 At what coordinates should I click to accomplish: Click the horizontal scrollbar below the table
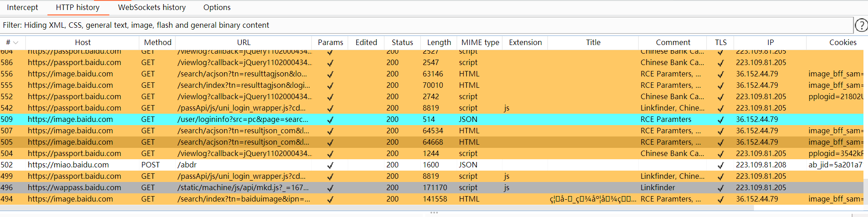(x=377, y=207)
